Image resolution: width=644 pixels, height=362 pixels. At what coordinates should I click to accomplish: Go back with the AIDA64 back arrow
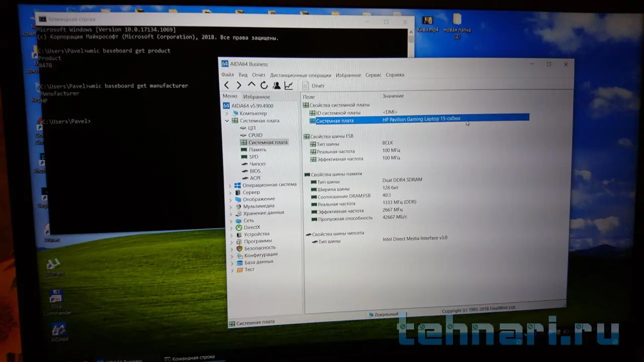click(x=226, y=85)
